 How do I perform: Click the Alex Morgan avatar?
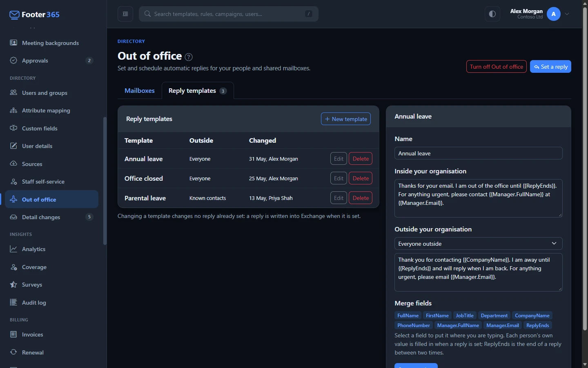coord(554,14)
